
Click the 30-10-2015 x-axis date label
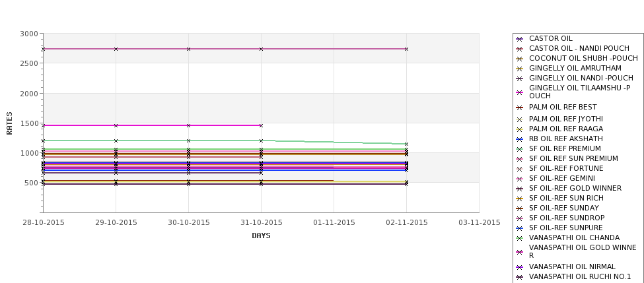tap(188, 223)
